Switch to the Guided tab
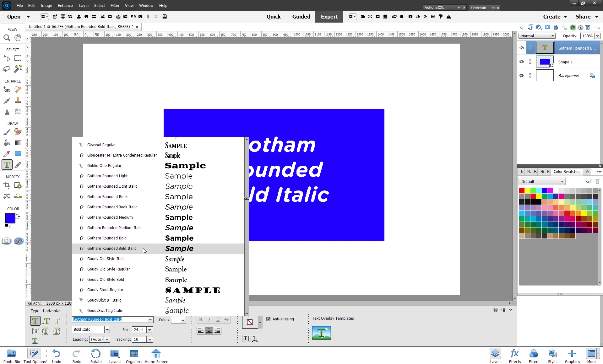 click(x=301, y=17)
